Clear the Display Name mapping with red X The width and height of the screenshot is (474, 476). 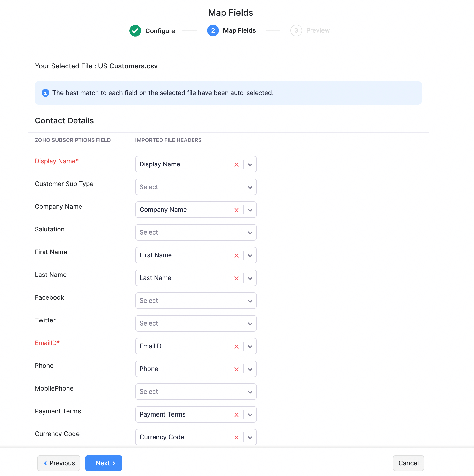tap(236, 164)
